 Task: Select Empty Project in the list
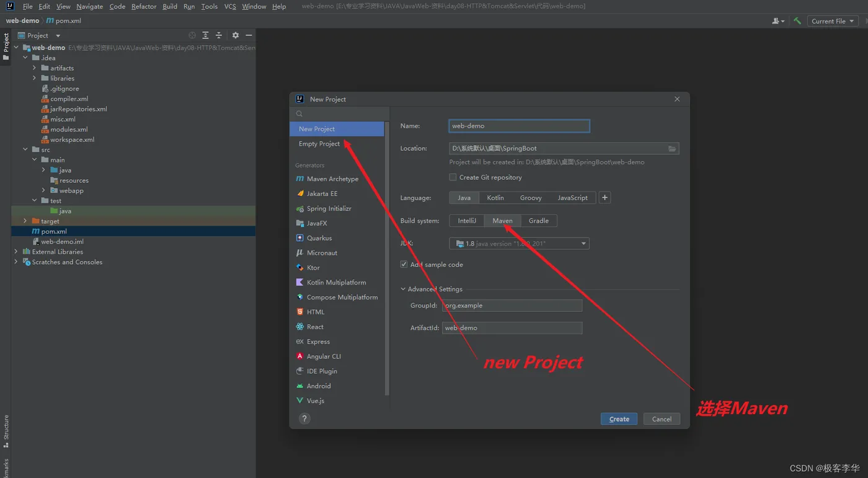[319, 144]
